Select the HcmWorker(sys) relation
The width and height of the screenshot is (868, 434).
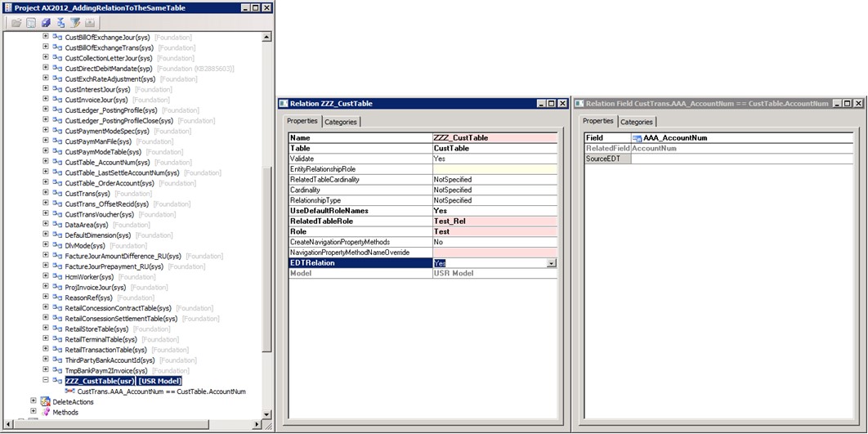pyautogui.click(x=87, y=277)
